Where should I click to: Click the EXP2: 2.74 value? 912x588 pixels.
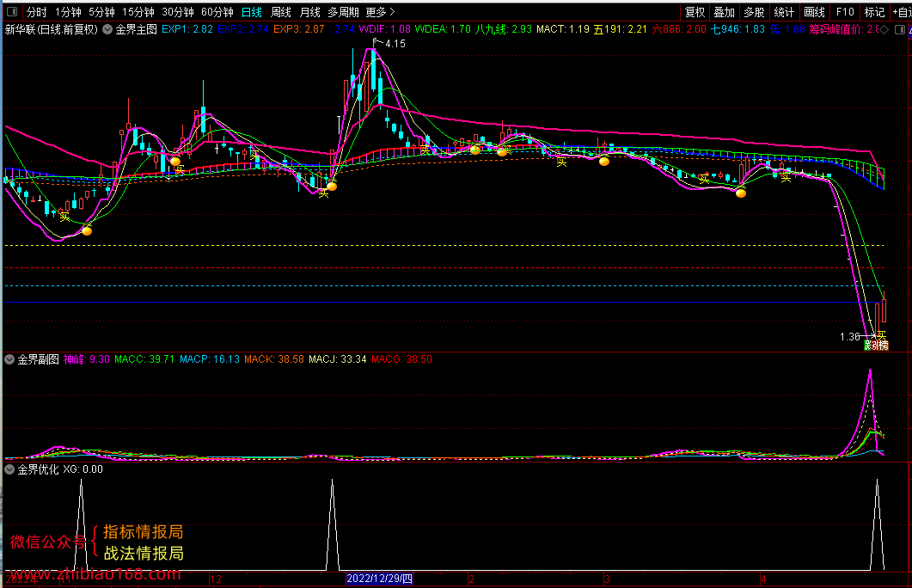click(x=243, y=29)
